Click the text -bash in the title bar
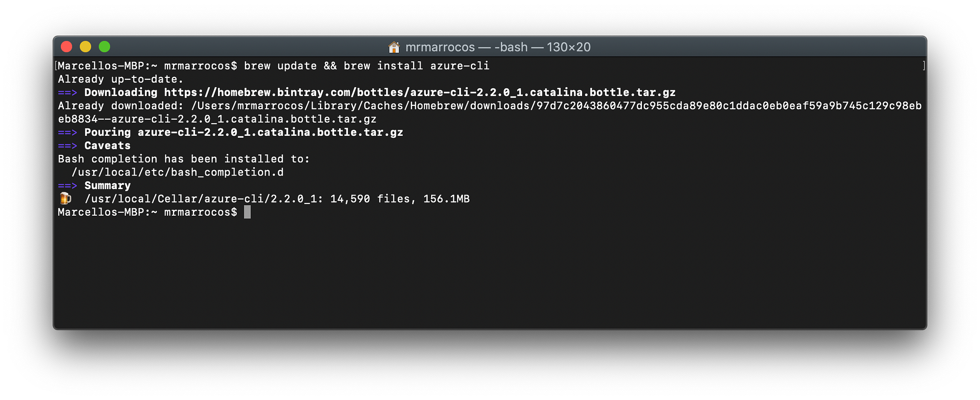This screenshot has width=980, height=400. tap(511, 47)
